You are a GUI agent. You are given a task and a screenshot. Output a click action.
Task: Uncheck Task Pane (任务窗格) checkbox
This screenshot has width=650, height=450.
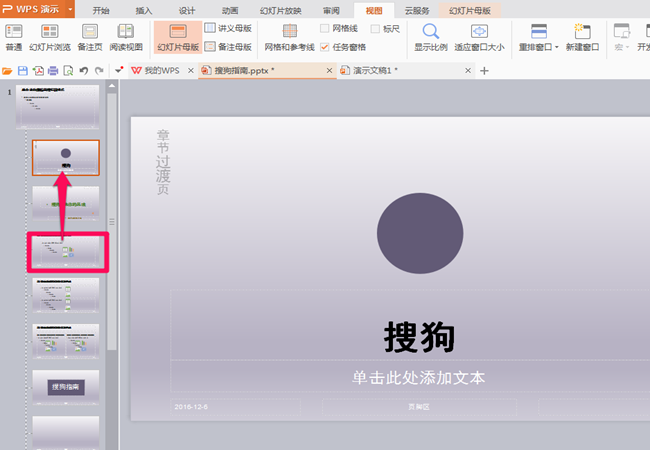click(x=325, y=47)
